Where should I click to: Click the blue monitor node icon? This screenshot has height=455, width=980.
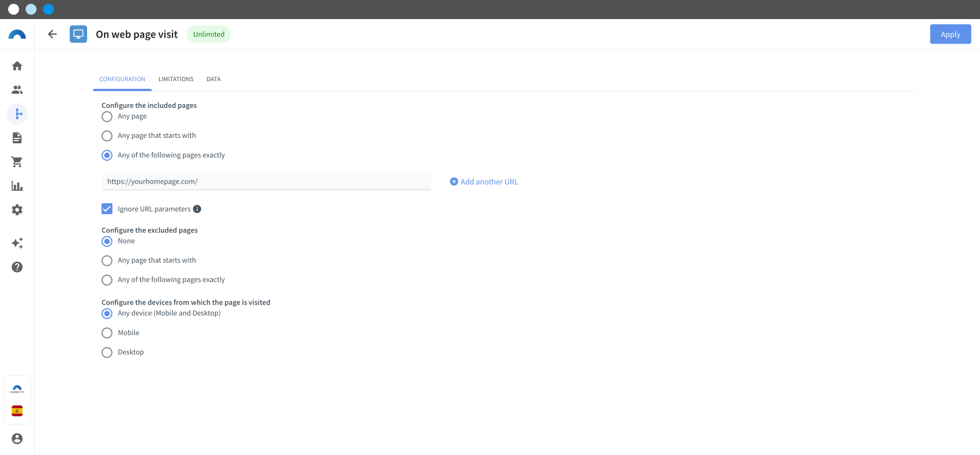[x=78, y=34]
